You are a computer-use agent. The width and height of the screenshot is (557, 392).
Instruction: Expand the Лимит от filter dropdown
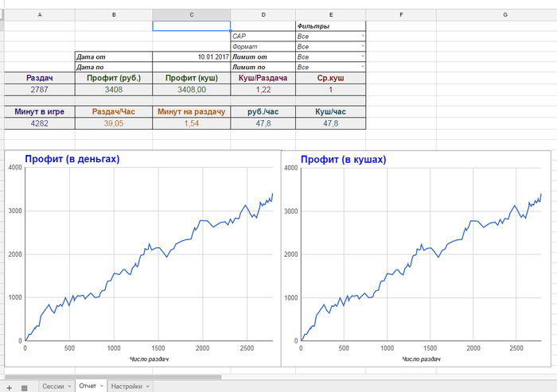coord(362,56)
